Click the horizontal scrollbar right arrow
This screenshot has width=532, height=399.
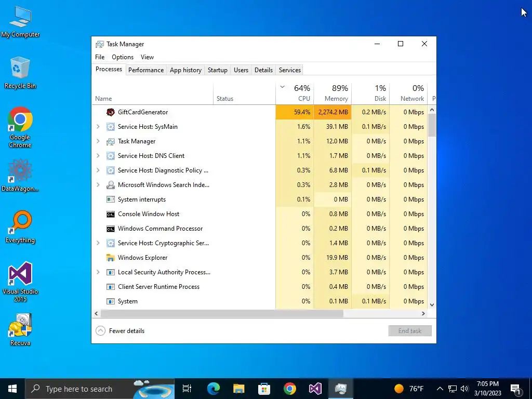pos(423,313)
